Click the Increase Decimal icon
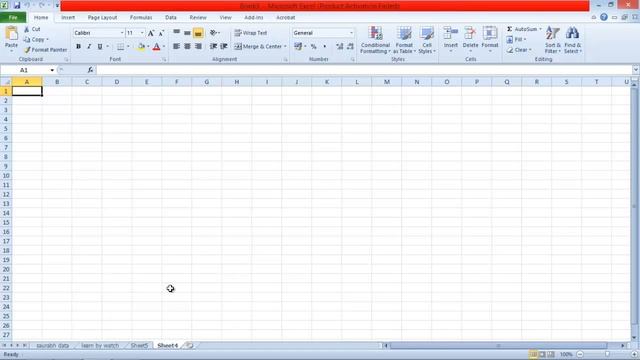 coord(340,47)
